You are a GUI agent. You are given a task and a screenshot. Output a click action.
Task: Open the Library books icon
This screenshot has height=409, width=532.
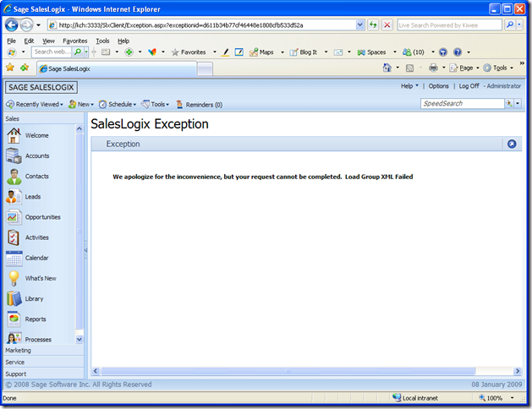[x=14, y=298]
